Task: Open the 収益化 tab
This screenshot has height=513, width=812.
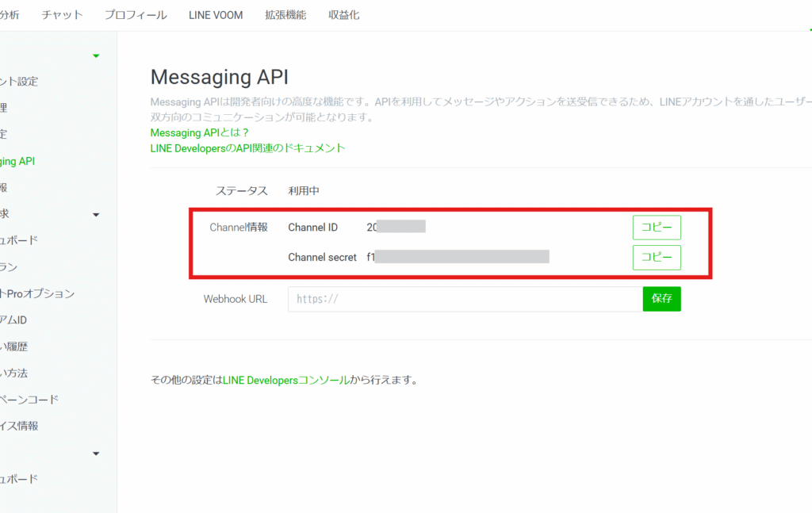Action: 343,15
